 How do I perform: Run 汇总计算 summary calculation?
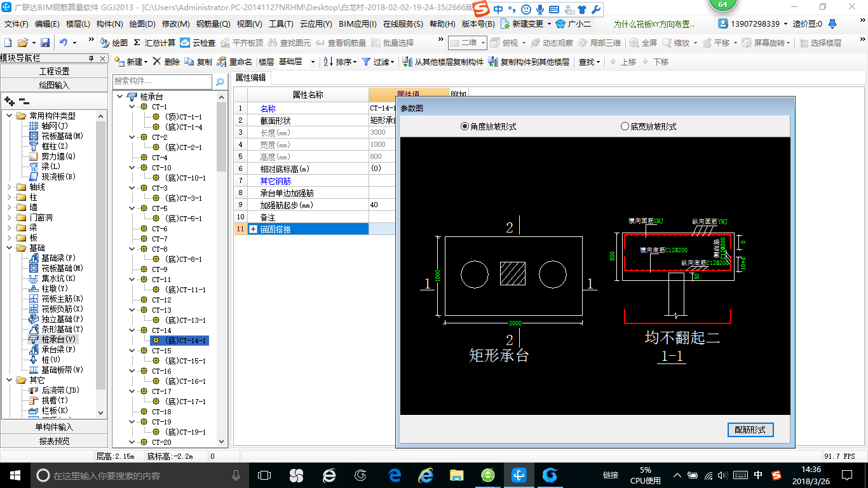[154, 43]
